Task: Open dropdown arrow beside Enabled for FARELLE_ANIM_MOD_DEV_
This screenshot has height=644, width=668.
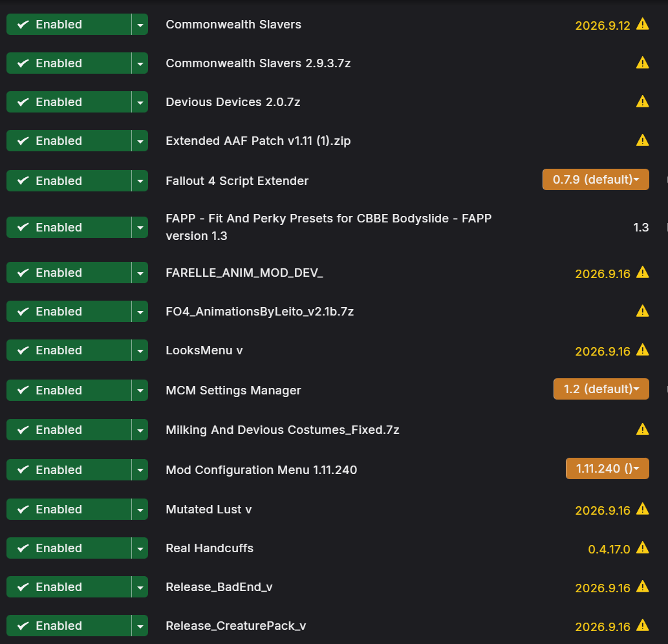Action: pos(140,273)
